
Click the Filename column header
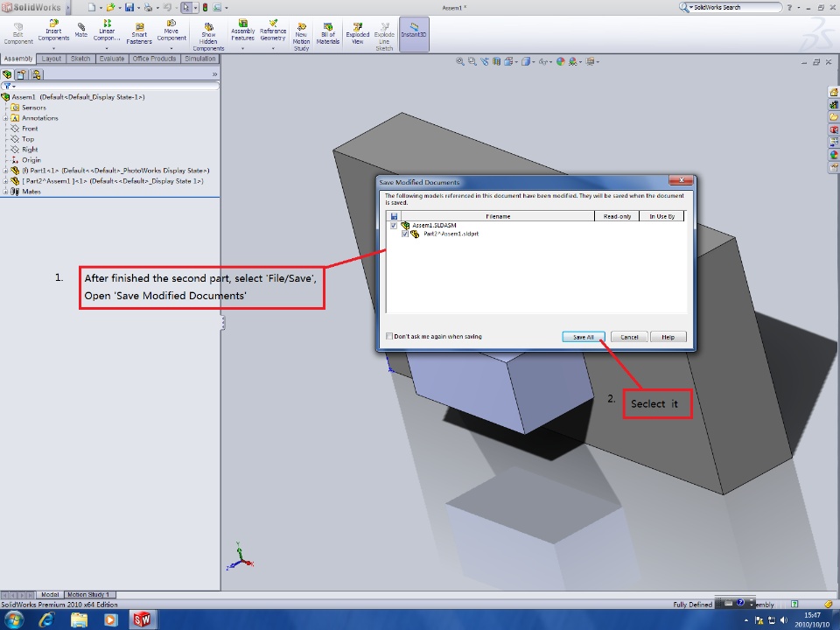click(x=498, y=216)
